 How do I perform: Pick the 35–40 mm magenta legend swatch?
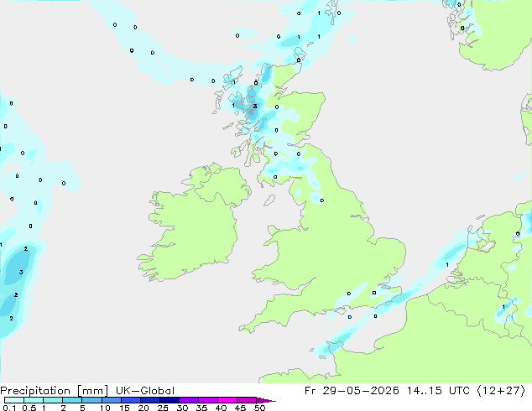point(208,400)
